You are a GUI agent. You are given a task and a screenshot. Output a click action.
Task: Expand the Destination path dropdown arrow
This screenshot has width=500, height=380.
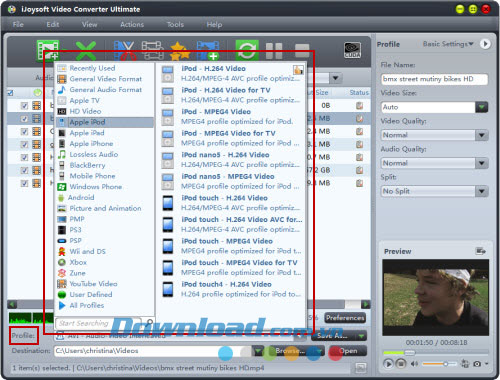(x=258, y=351)
